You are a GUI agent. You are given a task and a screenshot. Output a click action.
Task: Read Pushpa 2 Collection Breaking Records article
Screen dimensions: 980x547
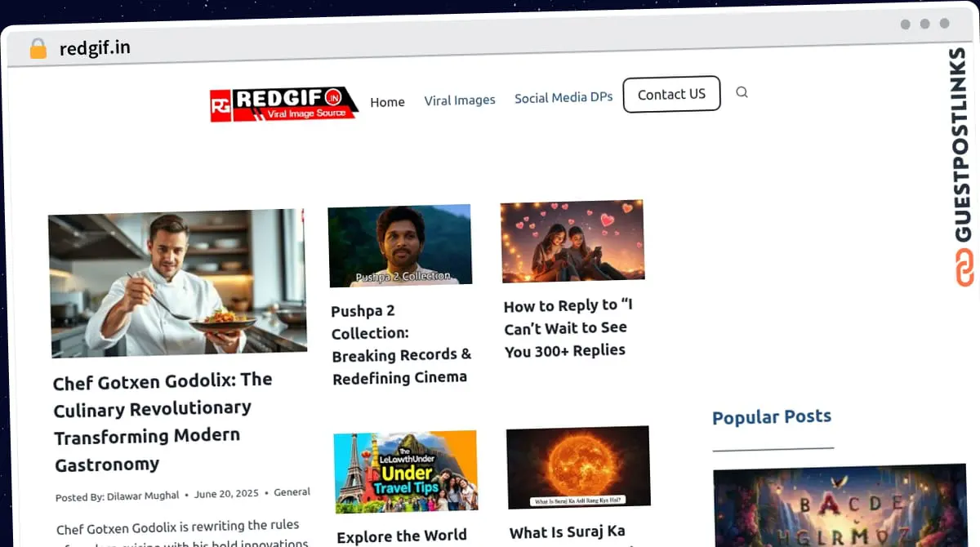[x=401, y=344]
